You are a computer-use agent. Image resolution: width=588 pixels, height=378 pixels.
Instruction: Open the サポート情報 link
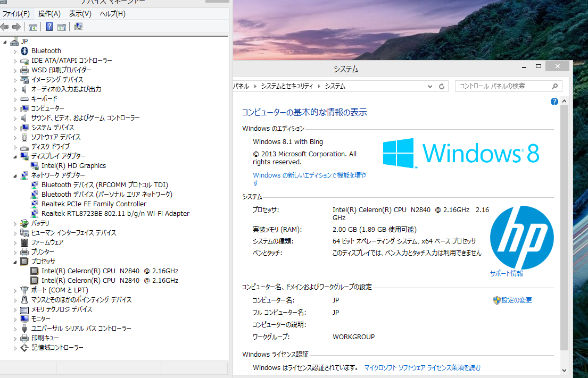tap(506, 273)
